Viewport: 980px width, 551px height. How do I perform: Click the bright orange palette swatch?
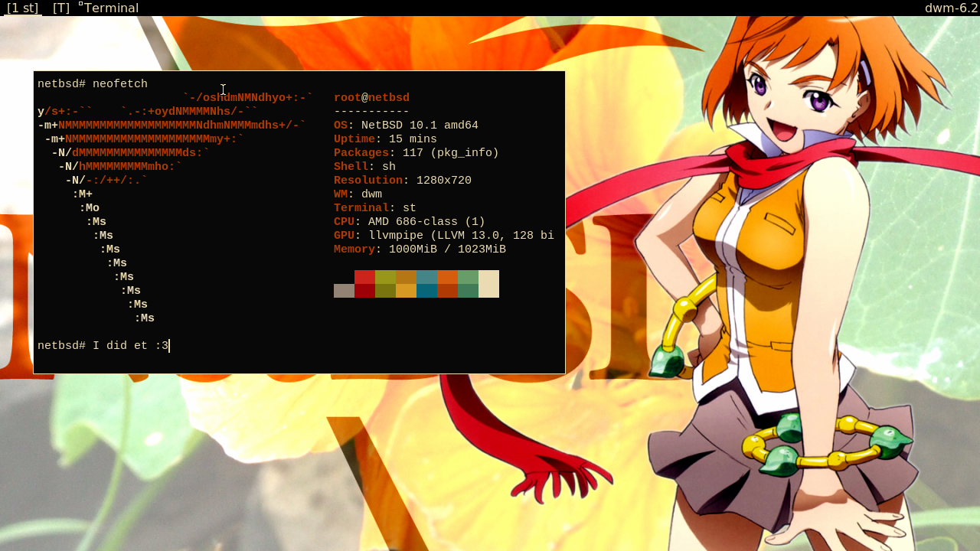[447, 277]
